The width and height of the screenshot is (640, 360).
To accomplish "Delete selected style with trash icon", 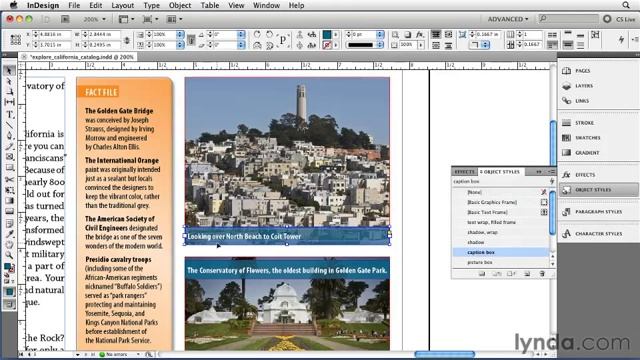I will pyautogui.click(x=542, y=274).
